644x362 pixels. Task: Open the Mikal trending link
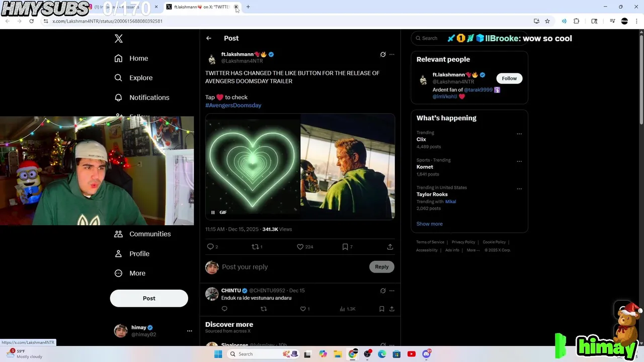(x=450, y=202)
